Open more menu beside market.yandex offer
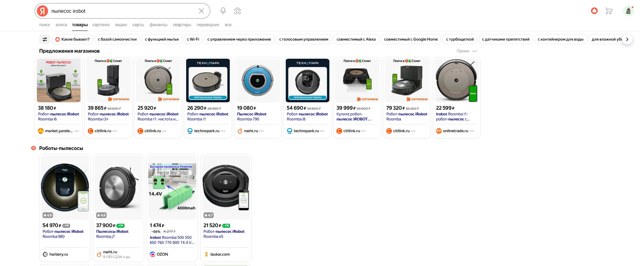 point(77,131)
